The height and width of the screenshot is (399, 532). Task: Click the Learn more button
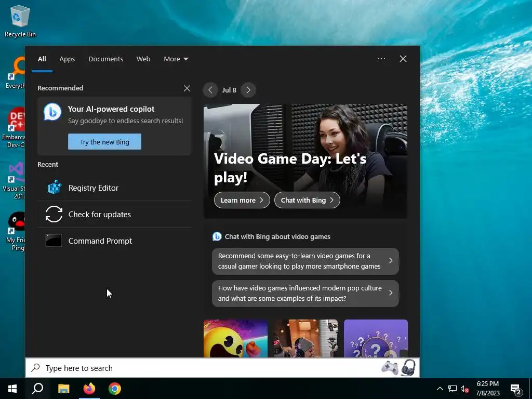242,200
